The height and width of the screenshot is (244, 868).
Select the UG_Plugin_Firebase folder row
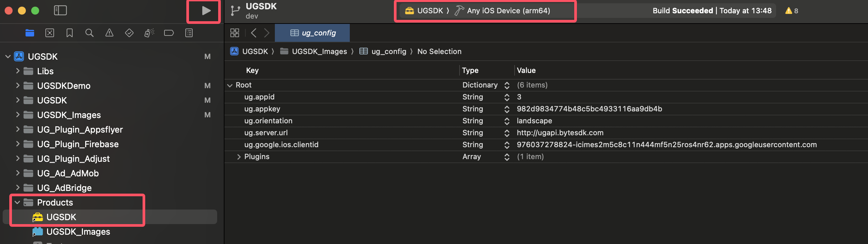click(x=110, y=144)
